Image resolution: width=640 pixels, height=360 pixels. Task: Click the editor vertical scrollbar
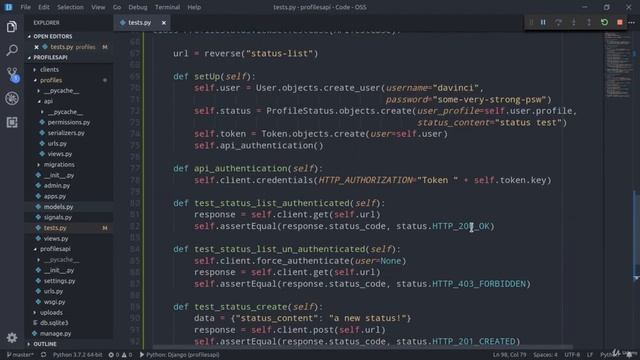coord(636,235)
